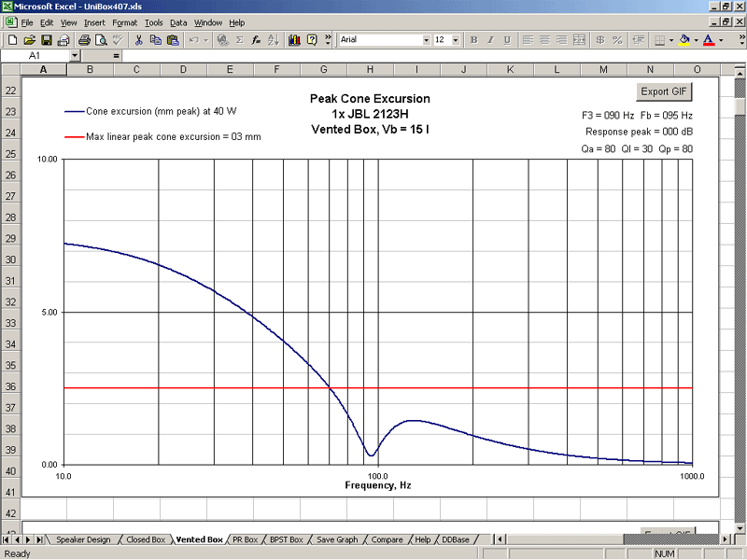Click the Export GIF button
747x560 pixels.
pos(664,91)
